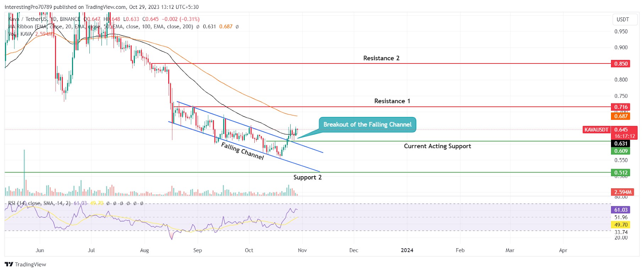Image resolution: width=644 pixels, height=272 pixels.
Task: Click the MA Ribbon indicator legend
Action: 124,27
